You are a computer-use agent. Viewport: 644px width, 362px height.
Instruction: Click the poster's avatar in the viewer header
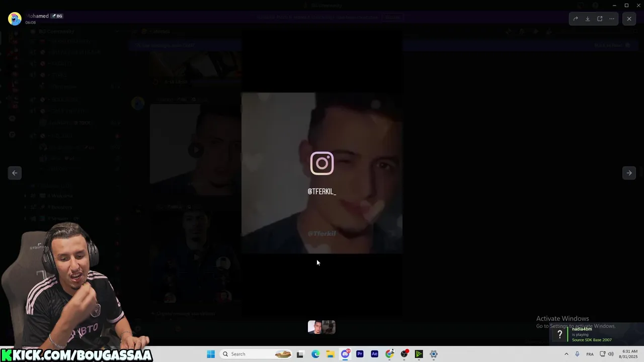tap(15, 19)
